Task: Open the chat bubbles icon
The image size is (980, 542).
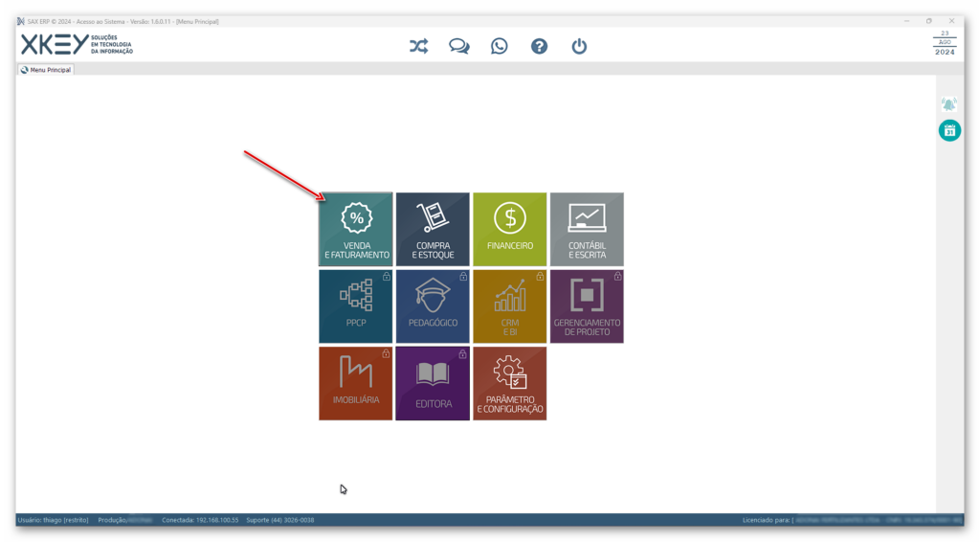Action: (x=458, y=46)
